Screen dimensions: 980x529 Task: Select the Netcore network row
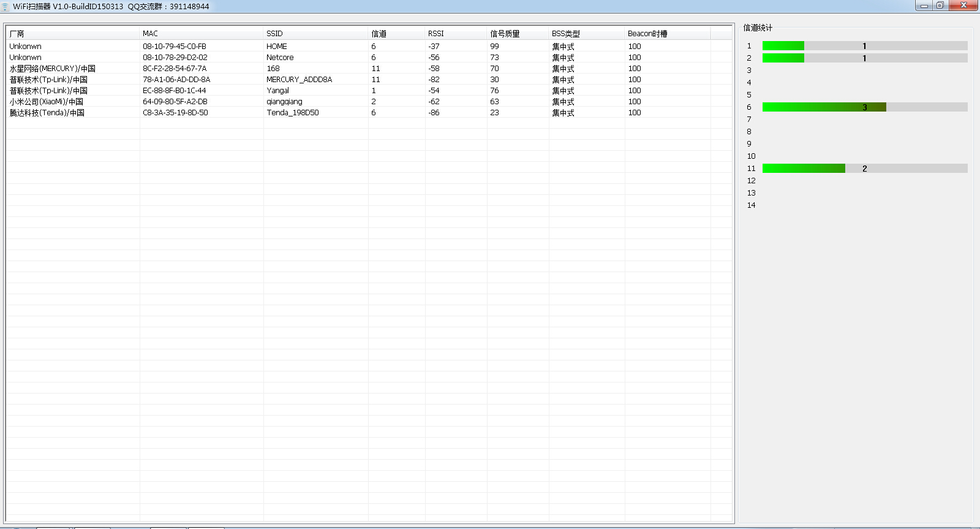pyautogui.click(x=280, y=58)
